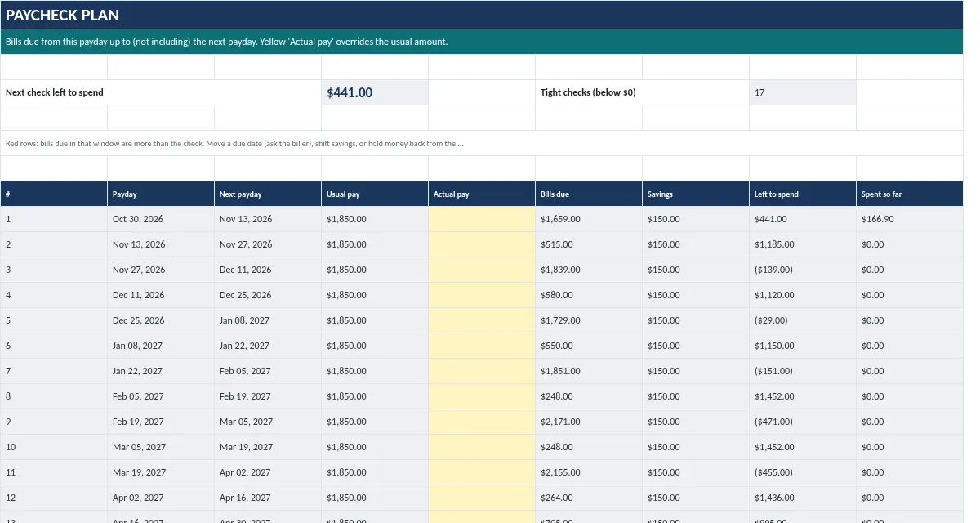The image size is (980, 523).
Task: Select the tight checks count 17
Action: [803, 92]
